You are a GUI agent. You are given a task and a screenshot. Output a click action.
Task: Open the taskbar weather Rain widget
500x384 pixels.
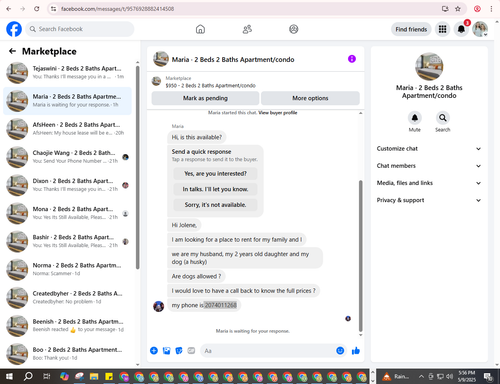tap(396, 377)
